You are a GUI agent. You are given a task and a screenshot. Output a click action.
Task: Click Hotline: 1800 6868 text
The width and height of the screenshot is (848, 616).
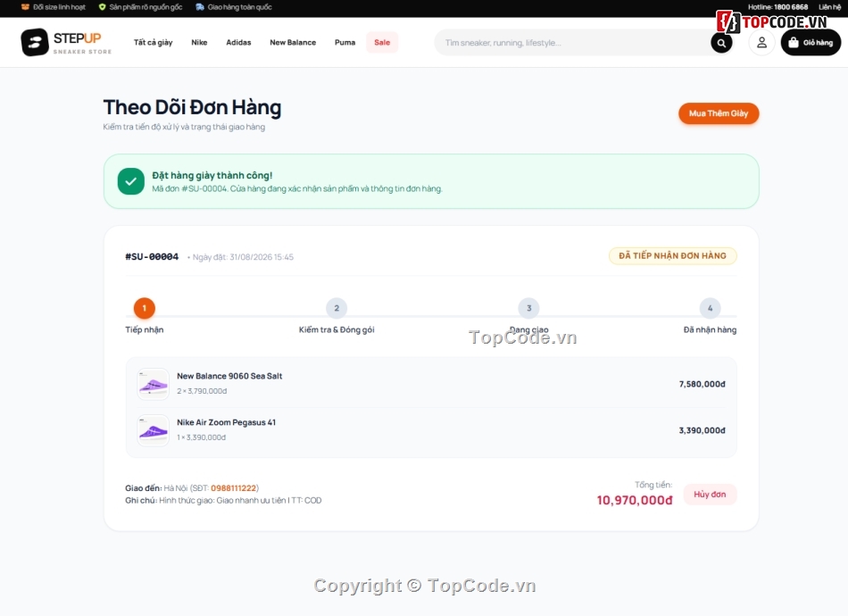tap(777, 7)
